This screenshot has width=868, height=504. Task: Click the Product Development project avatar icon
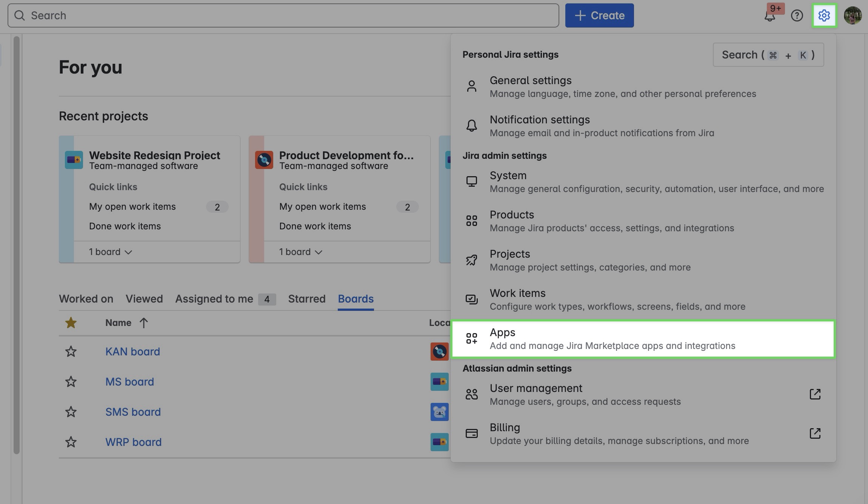[264, 160]
